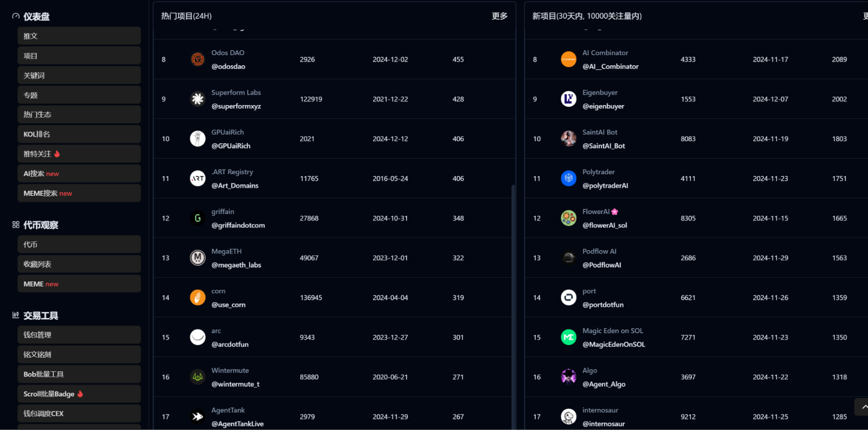868x430 pixels.
Task: Go to MEME搜索 in the sidebar
Action: [x=79, y=193]
